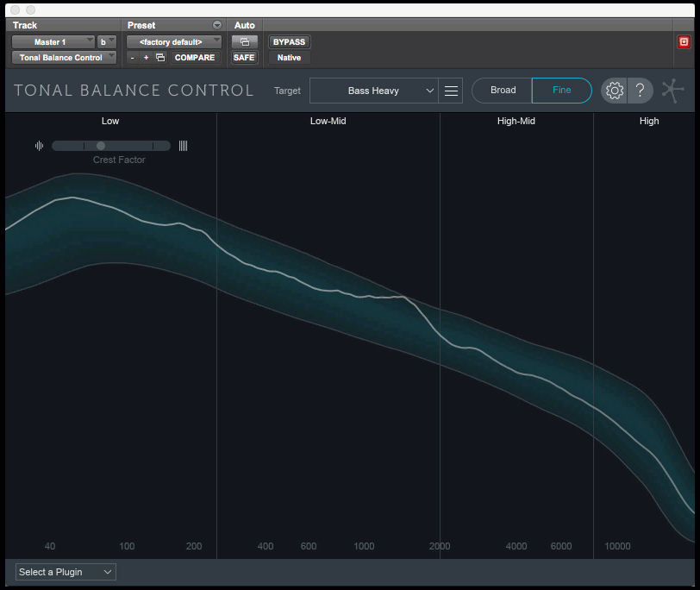Image resolution: width=700 pixels, height=590 pixels.
Task: Click the low crest factor waveform icon
Action: (40, 146)
